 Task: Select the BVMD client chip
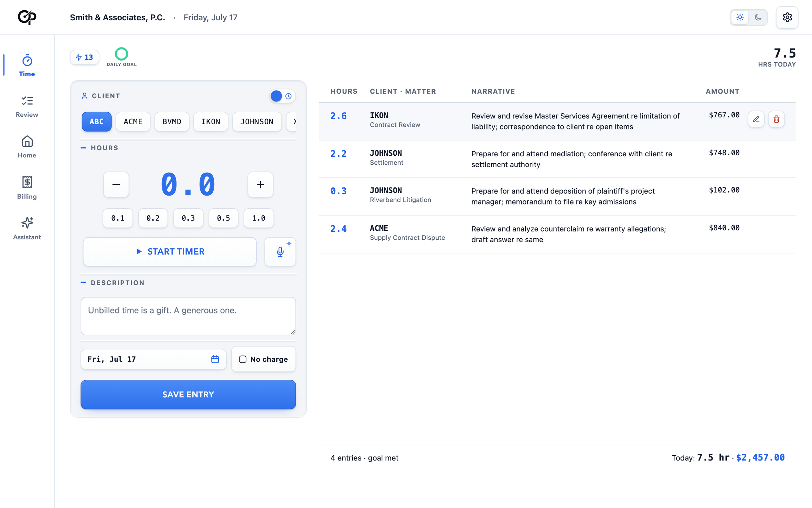click(172, 122)
